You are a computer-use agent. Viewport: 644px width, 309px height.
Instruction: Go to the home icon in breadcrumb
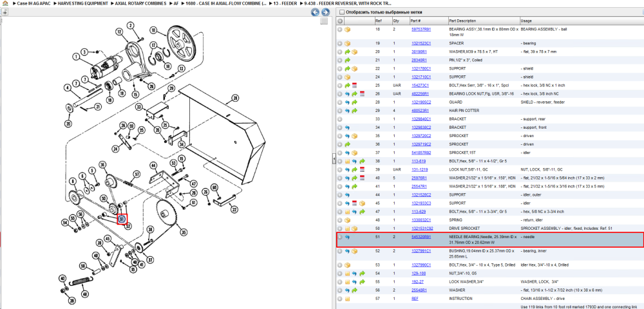pos(5,3)
